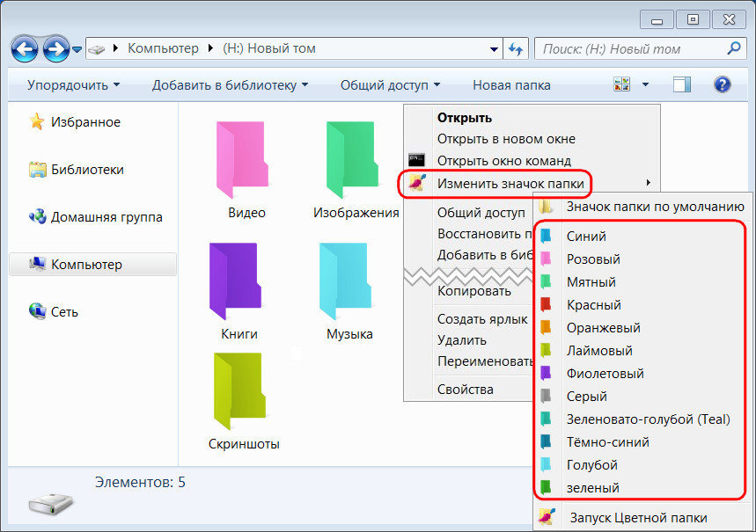This screenshot has height=532, width=756.
Task: Click the Элементов: 5 status text
Action: 140,483
